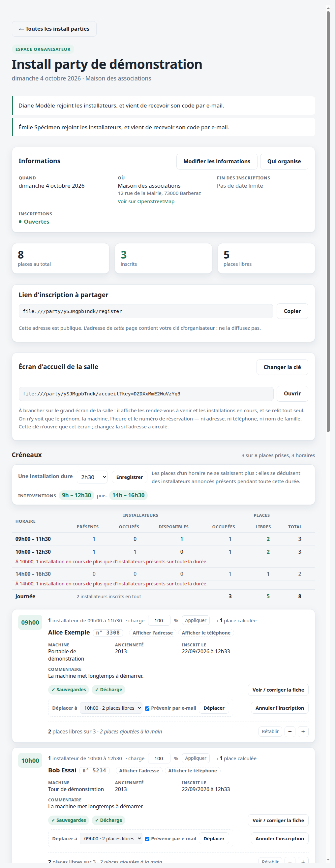The height and width of the screenshot is (868, 335).
Task: Click the Décharge badge for Bob Essai
Action: coord(108,821)
